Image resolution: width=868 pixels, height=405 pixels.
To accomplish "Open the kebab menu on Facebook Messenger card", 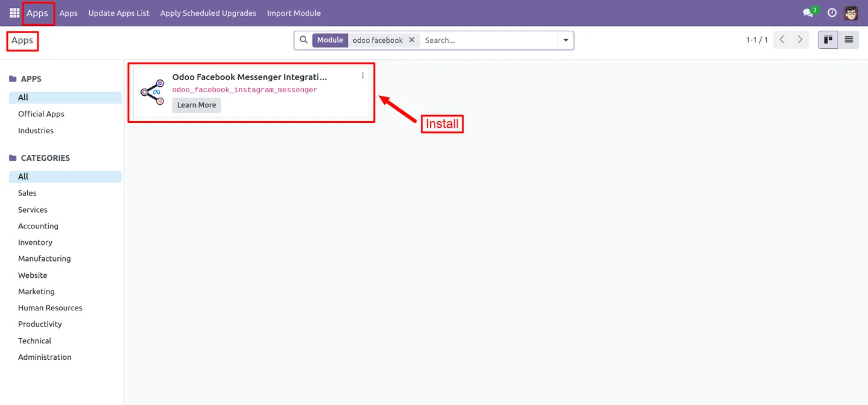I will [363, 76].
